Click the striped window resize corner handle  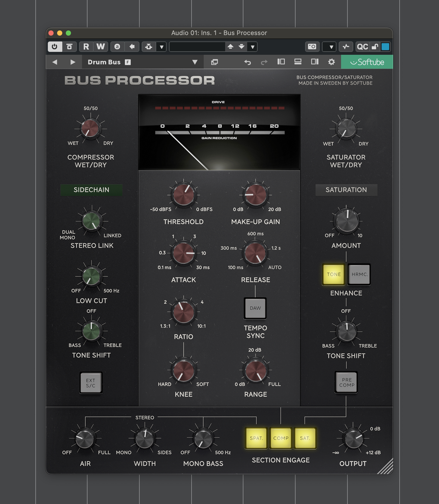pos(385,466)
